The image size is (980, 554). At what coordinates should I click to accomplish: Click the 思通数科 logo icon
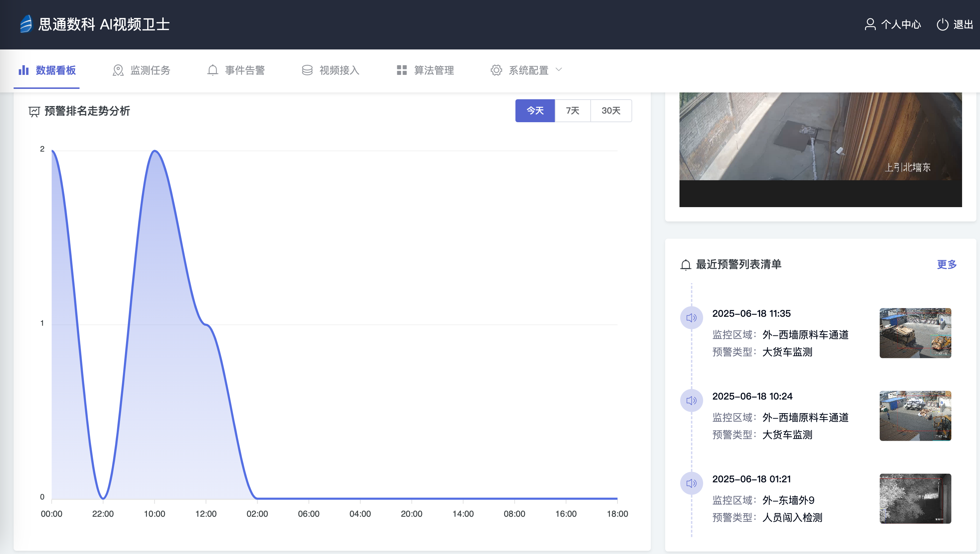(26, 24)
